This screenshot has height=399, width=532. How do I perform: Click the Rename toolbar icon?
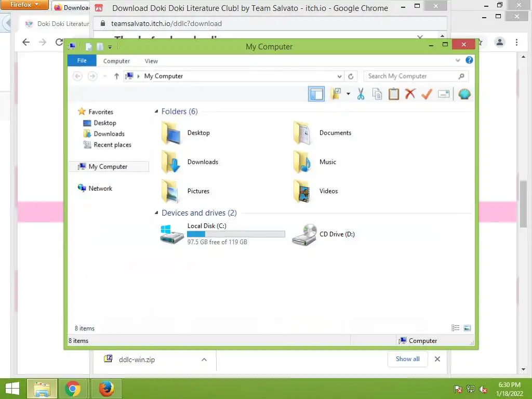tap(444, 94)
